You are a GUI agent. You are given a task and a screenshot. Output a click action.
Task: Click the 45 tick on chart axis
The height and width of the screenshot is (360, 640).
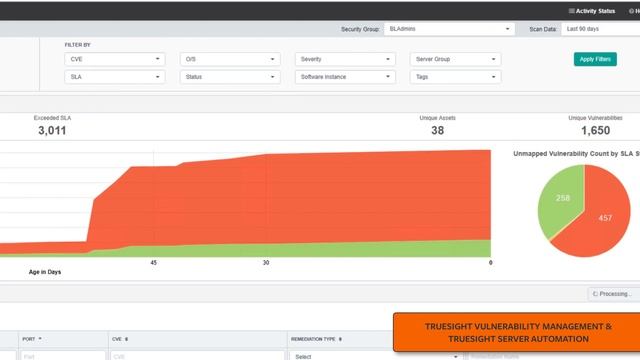click(x=153, y=262)
